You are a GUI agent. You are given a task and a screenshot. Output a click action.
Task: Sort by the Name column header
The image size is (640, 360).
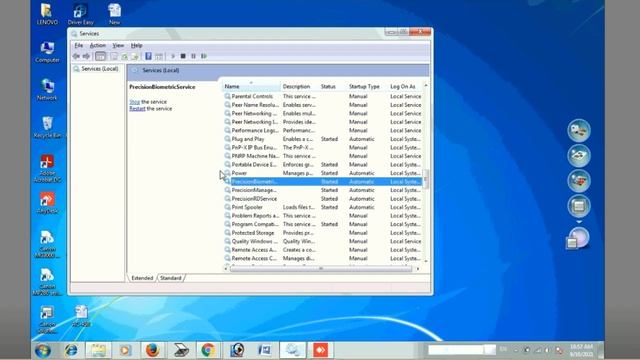point(251,87)
